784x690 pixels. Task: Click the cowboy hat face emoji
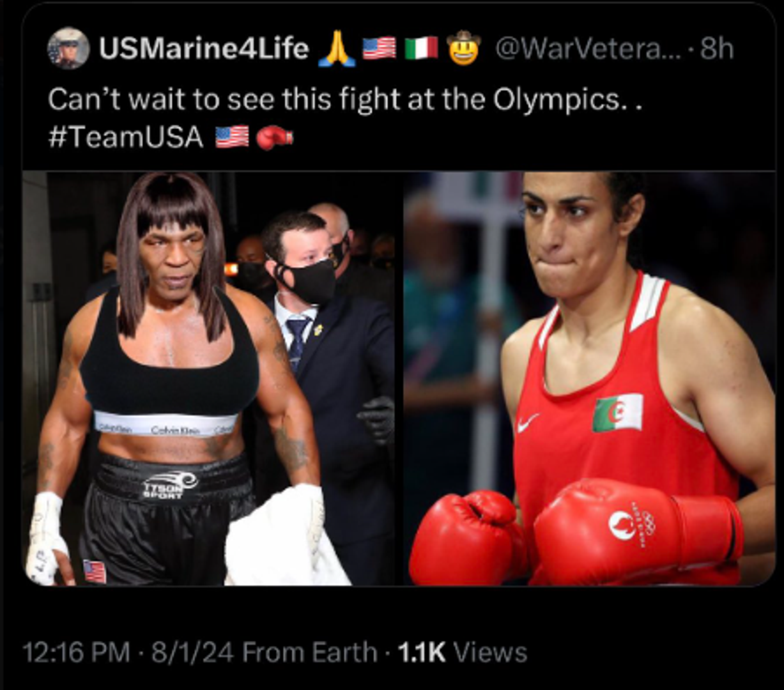464,47
